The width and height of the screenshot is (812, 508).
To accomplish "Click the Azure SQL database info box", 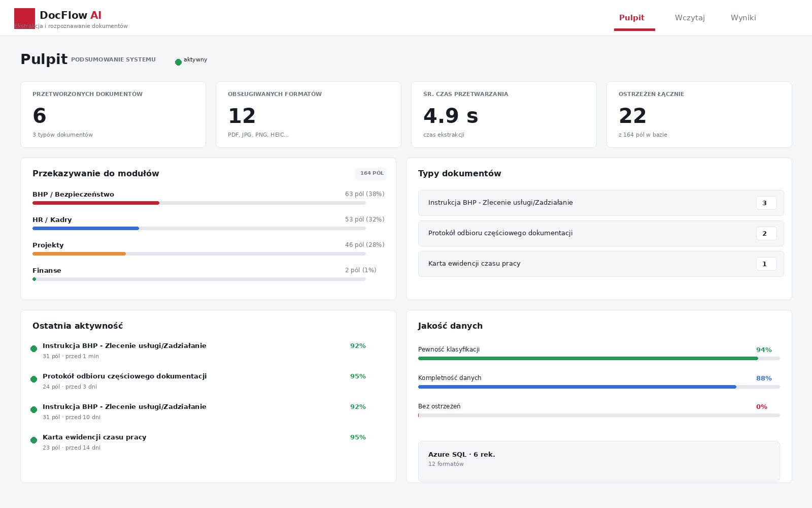I will tap(599, 461).
